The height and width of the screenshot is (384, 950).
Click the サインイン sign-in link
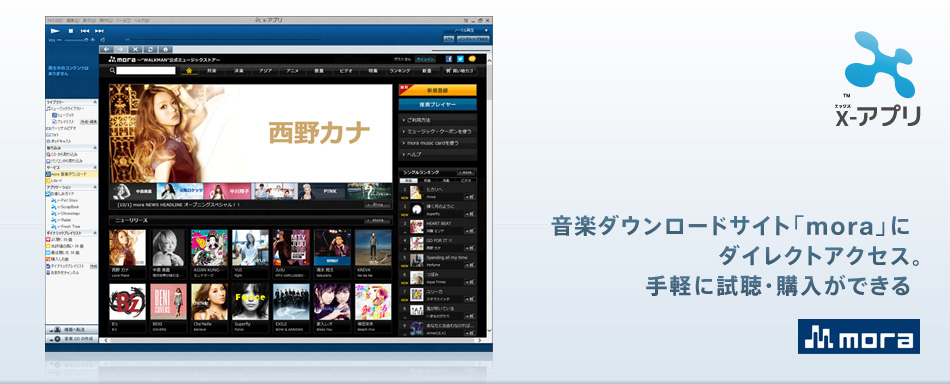click(x=425, y=59)
